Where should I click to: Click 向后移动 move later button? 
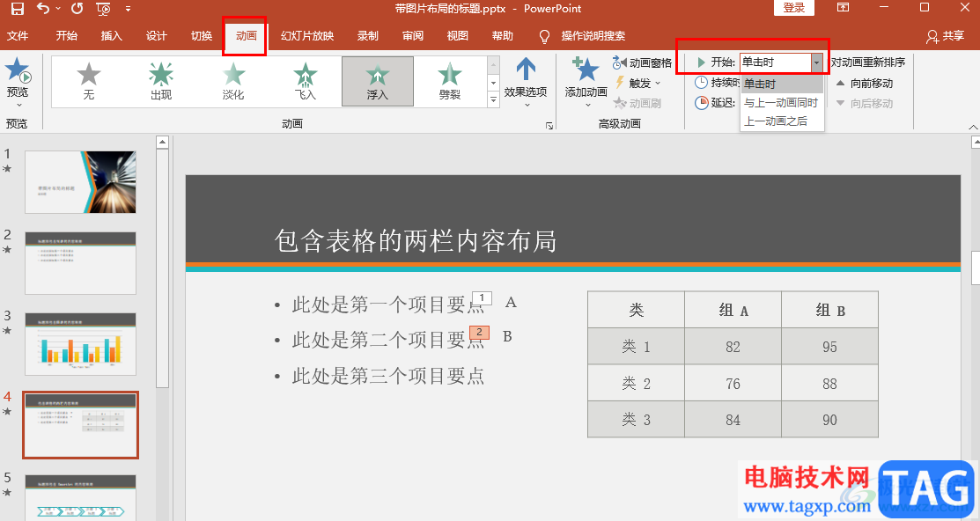[865, 103]
